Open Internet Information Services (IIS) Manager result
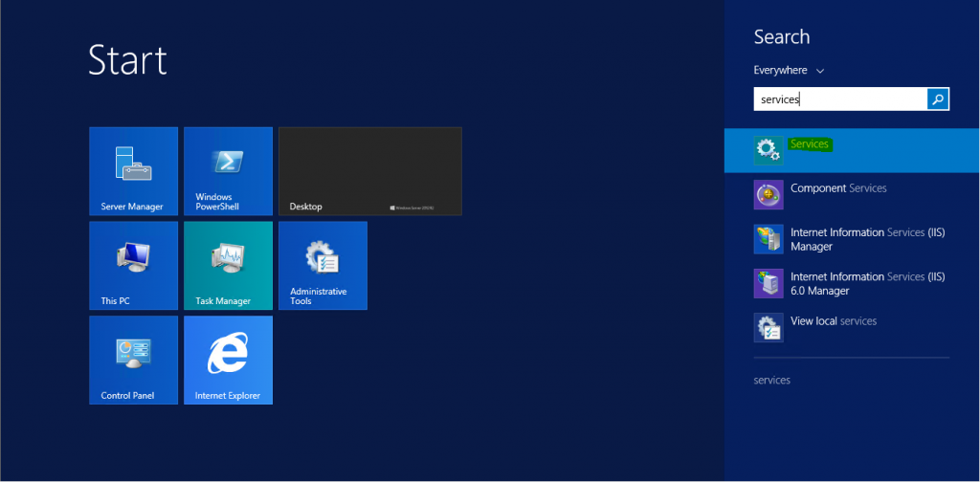Screen dimensions: 980x482 (x=852, y=239)
